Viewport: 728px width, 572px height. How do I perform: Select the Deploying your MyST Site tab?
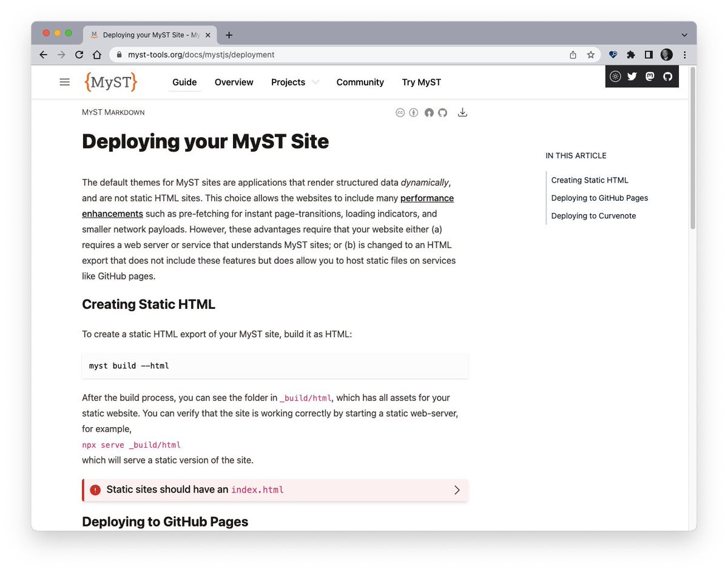click(151, 35)
